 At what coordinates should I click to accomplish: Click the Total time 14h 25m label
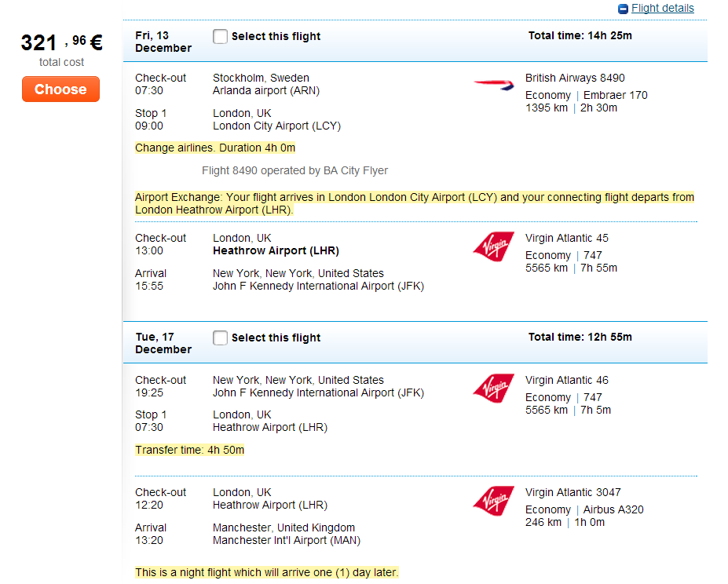(580, 35)
